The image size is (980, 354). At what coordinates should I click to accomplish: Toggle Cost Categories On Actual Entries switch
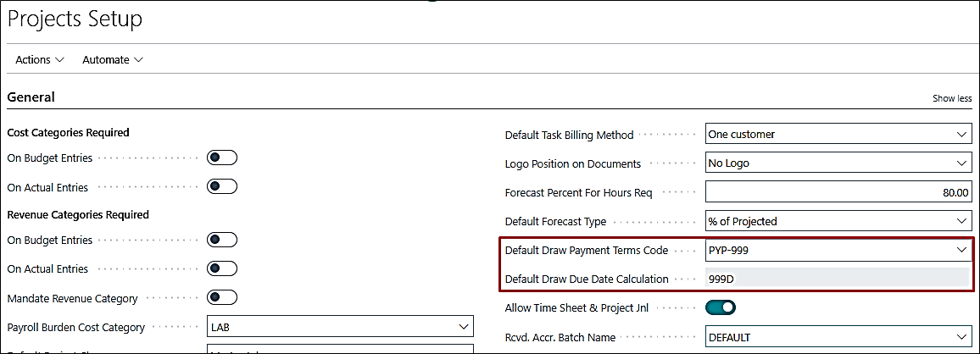pos(222,186)
